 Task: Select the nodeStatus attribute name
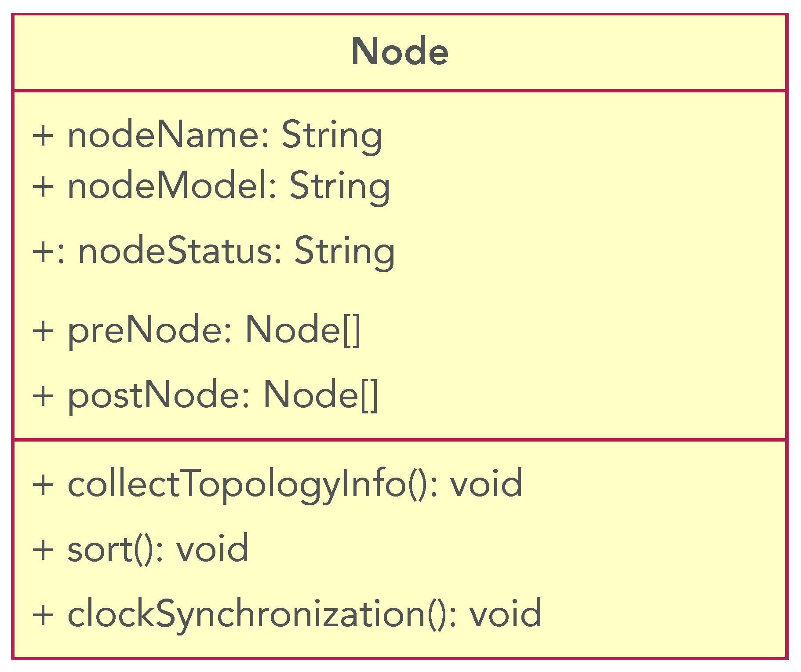(175, 251)
